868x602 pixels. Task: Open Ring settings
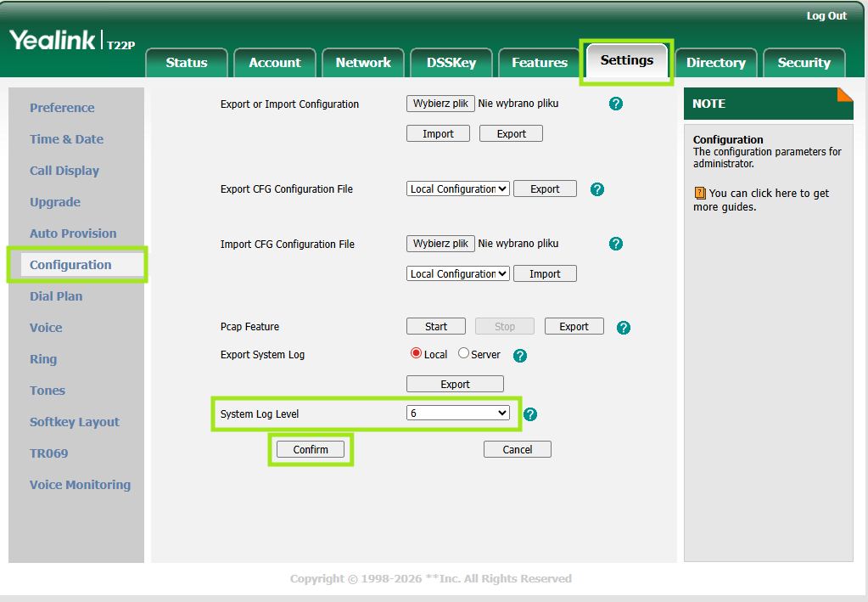43,359
